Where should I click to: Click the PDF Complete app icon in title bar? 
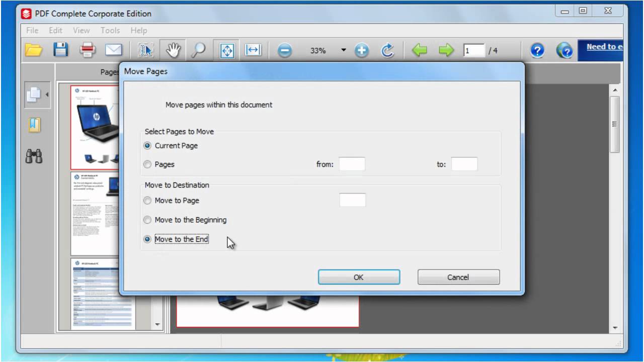26,14
